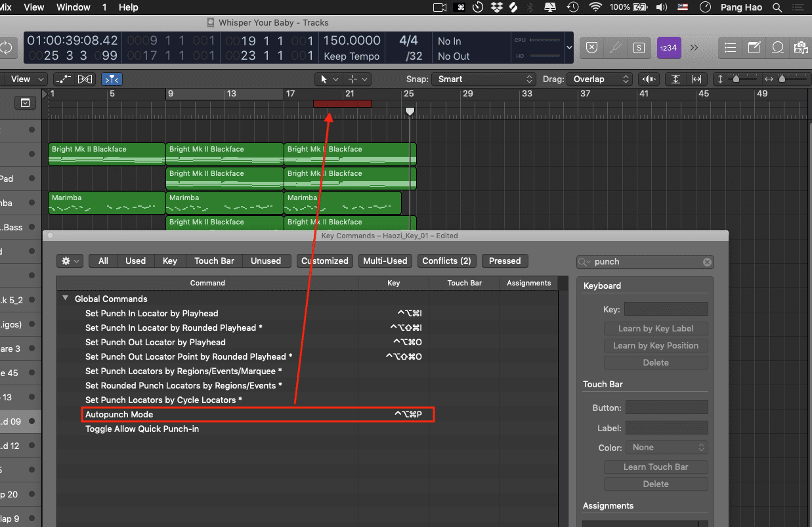Click the Wi-Fi status icon
Screen dimensions: 812x527
click(x=595, y=7)
